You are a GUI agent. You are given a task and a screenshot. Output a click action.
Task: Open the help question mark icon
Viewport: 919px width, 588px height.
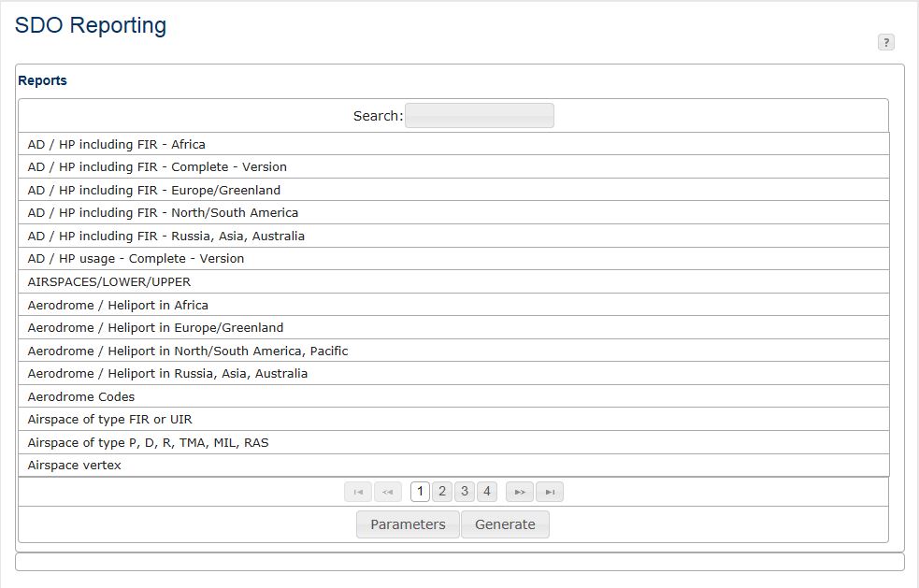tap(885, 42)
